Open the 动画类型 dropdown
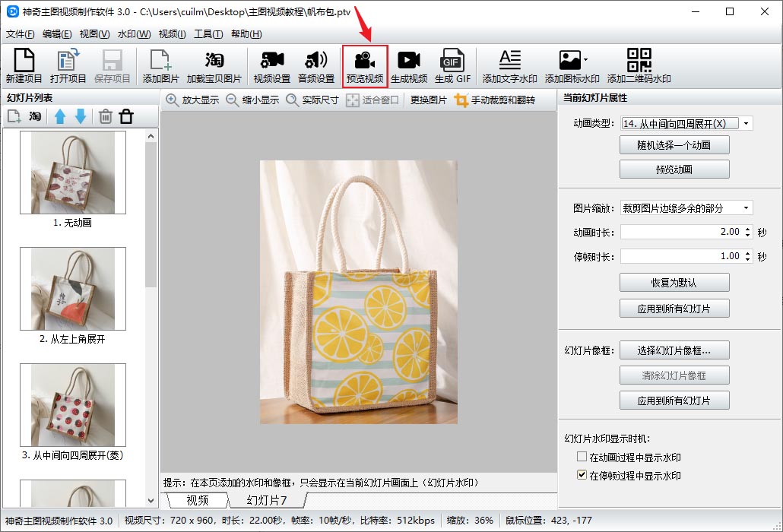 (x=746, y=124)
